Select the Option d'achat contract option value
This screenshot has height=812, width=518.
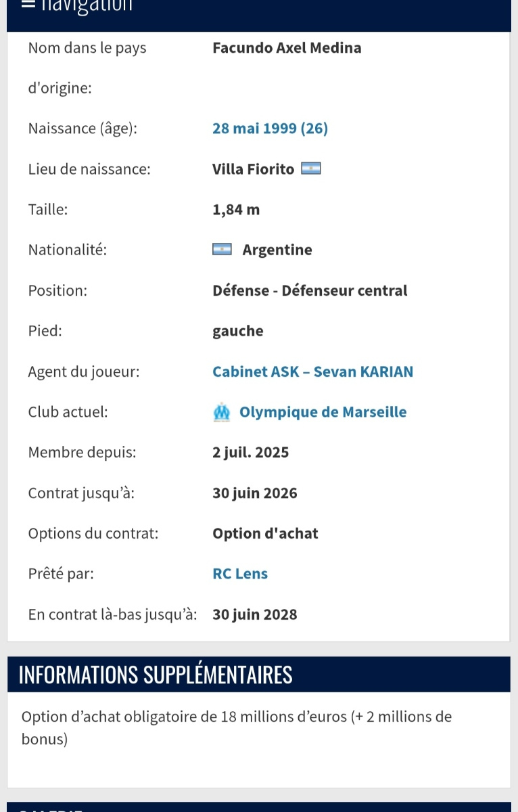pos(265,533)
